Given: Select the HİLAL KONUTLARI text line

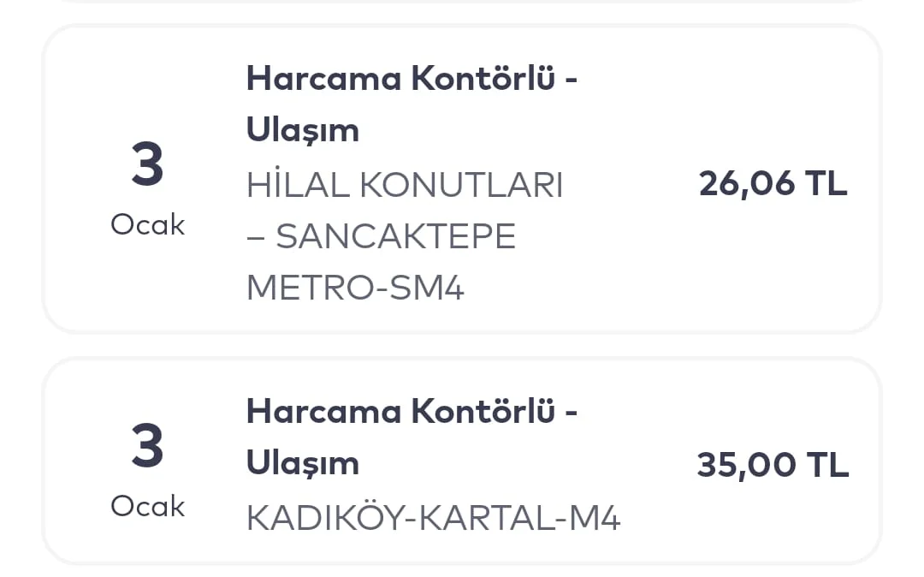Looking at the screenshot, I should 405,185.
